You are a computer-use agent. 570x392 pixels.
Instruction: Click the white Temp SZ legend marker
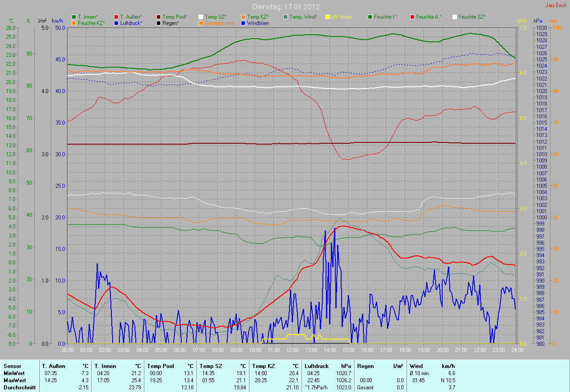pos(201,17)
